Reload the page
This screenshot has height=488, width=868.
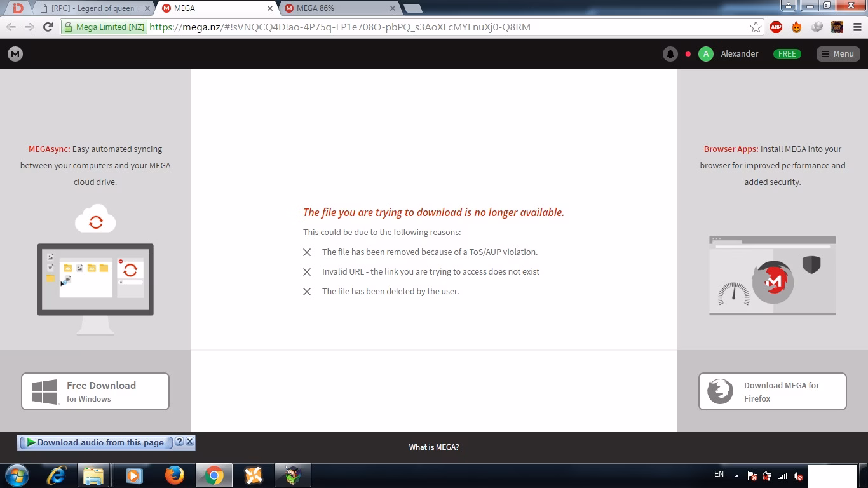click(48, 27)
